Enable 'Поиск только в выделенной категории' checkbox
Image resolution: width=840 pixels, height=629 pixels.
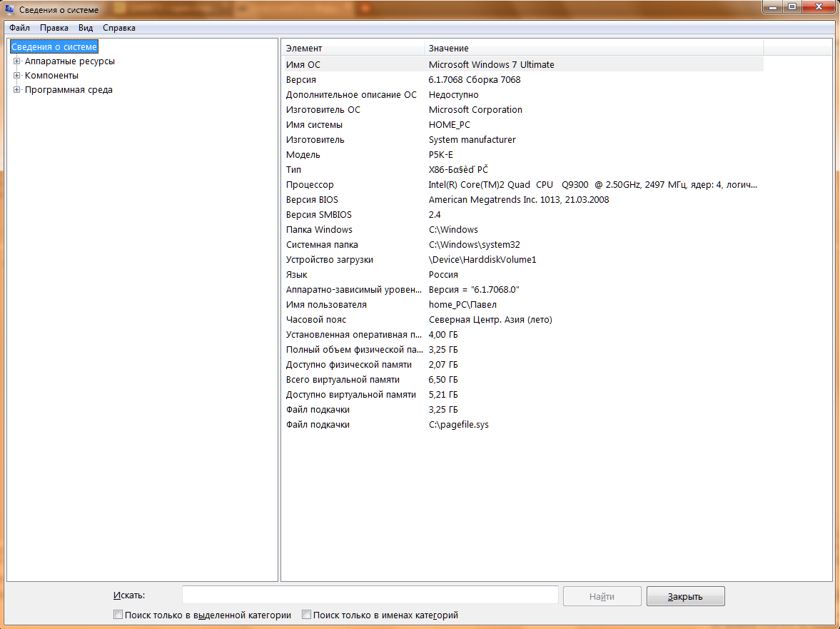coord(118,615)
